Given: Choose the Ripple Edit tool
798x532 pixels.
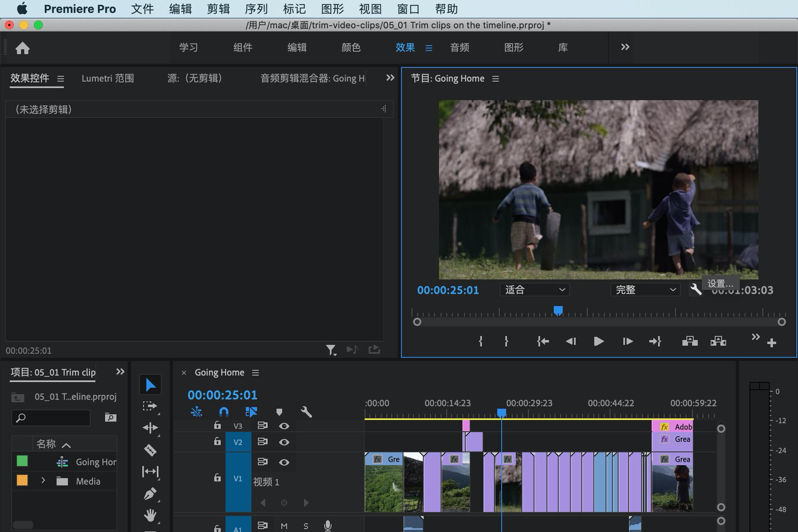Looking at the screenshot, I should point(150,428).
